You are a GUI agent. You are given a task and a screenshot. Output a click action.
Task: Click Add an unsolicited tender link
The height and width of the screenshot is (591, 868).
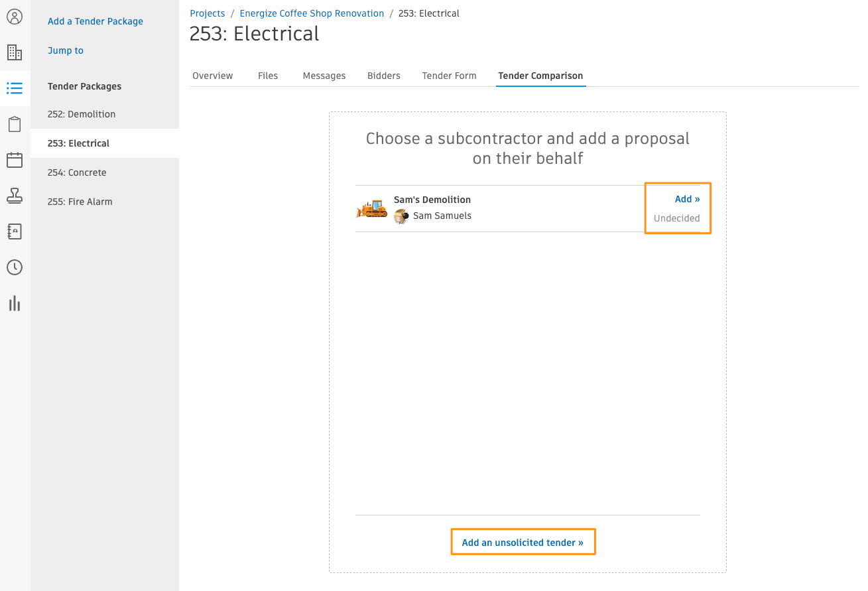[523, 543]
